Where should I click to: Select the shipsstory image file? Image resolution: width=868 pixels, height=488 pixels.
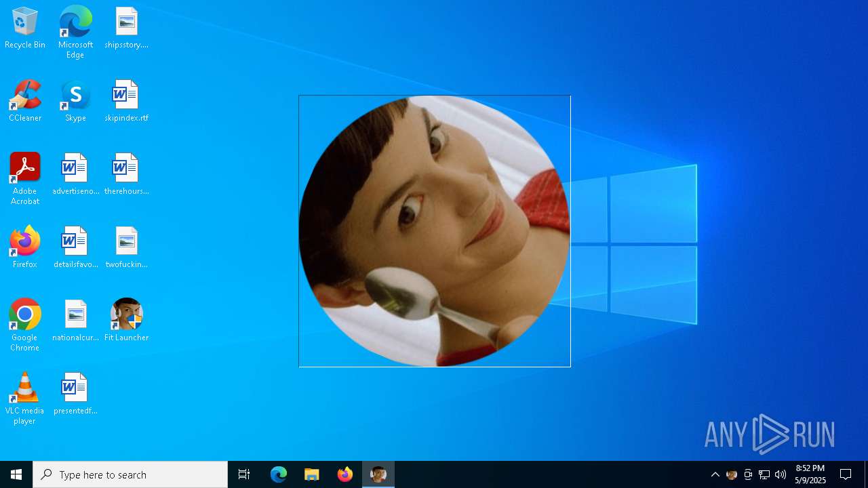[x=126, y=28]
